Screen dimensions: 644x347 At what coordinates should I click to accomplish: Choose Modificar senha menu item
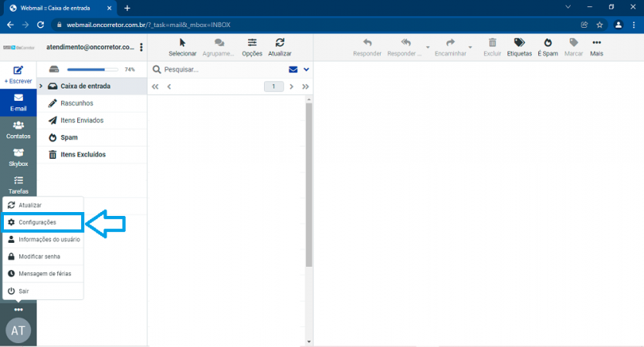click(42, 257)
